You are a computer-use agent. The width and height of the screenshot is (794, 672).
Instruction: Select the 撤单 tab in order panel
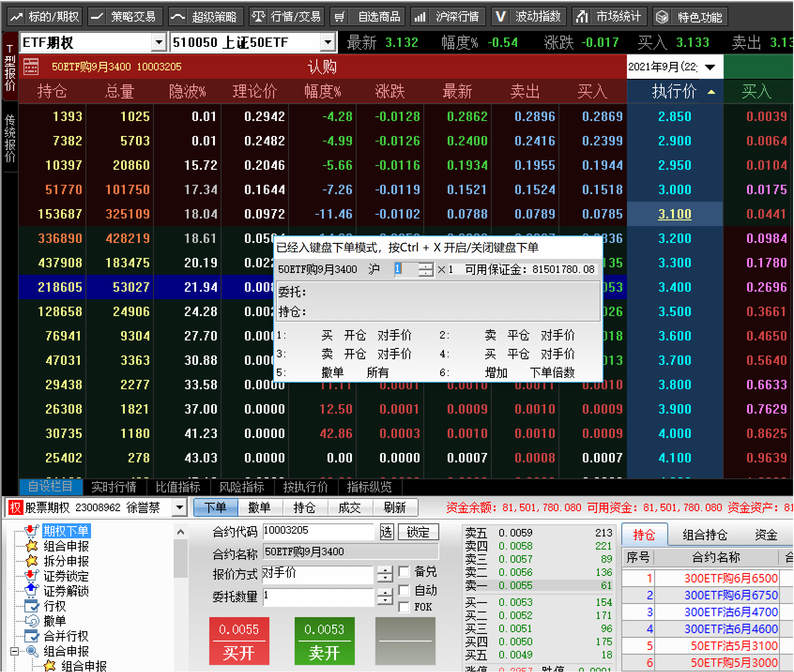[x=259, y=507]
